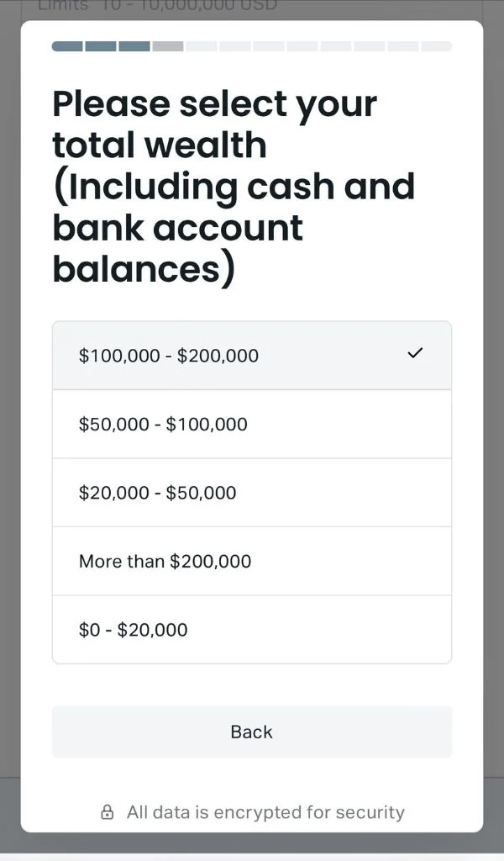Screen dimensions: 504x861
Task: Choose the $50,000 - $100,000 range
Action: pyautogui.click(x=163, y=425)
